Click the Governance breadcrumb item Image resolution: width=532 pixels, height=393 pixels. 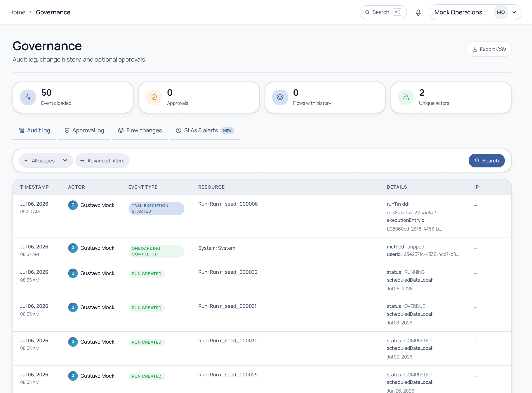pyautogui.click(x=53, y=12)
